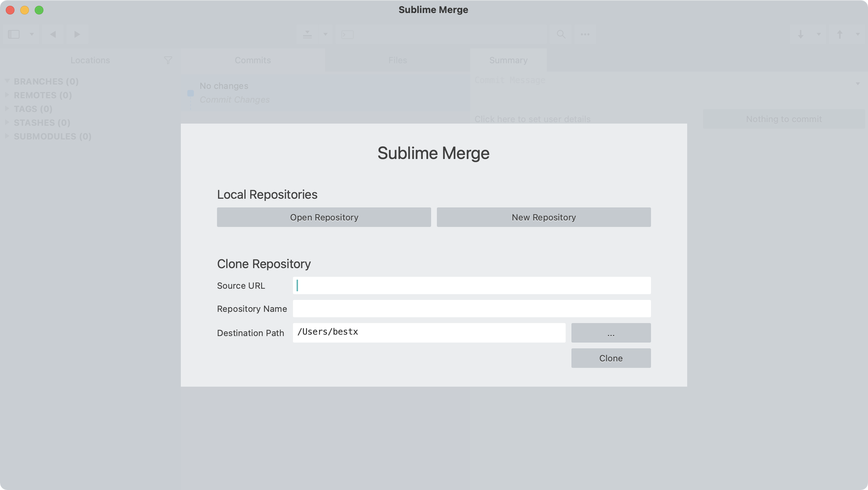Expand the REMOTES section

(7, 95)
